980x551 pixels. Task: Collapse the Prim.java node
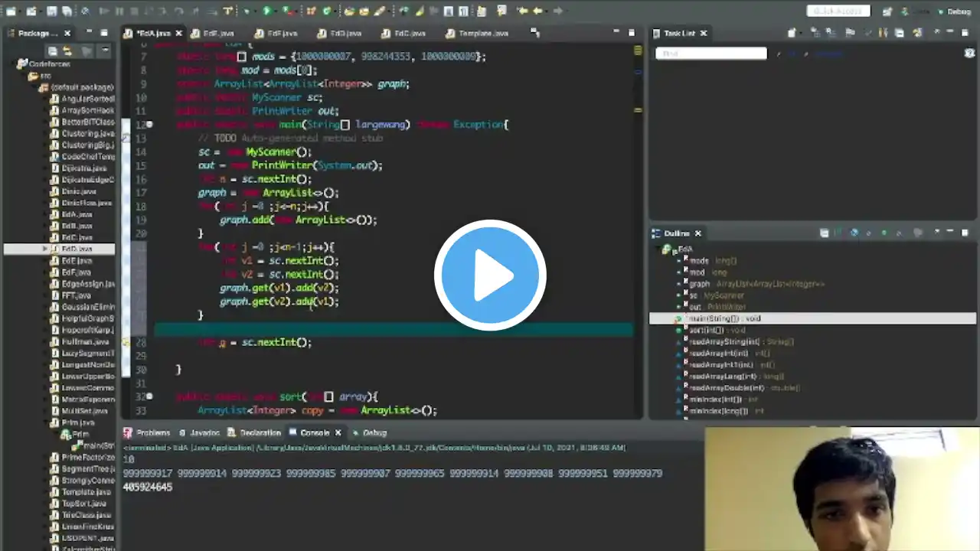(44, 422)
